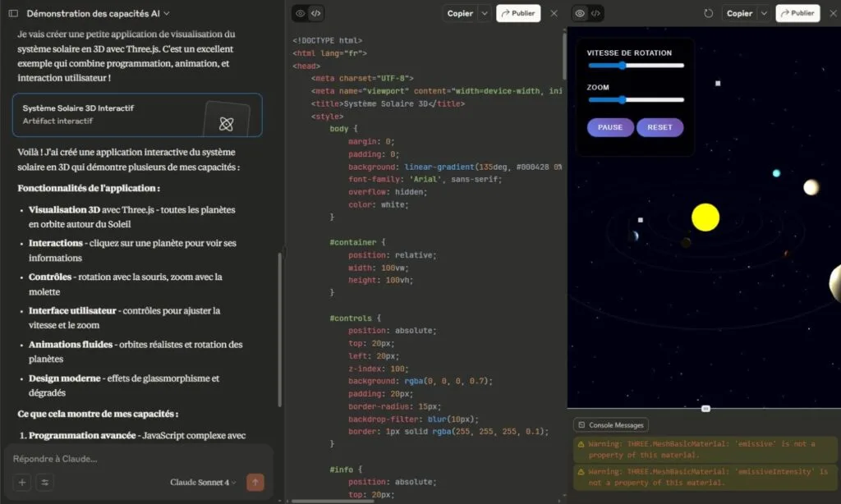Click the warning icon of the 'emissive' message
Viewport: 841px width, 504px height.
[x=581, y=444]
